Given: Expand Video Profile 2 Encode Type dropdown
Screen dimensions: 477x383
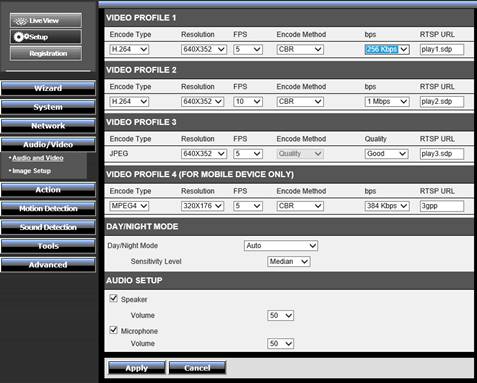Looking at the screenshot, I should [129, 101].
